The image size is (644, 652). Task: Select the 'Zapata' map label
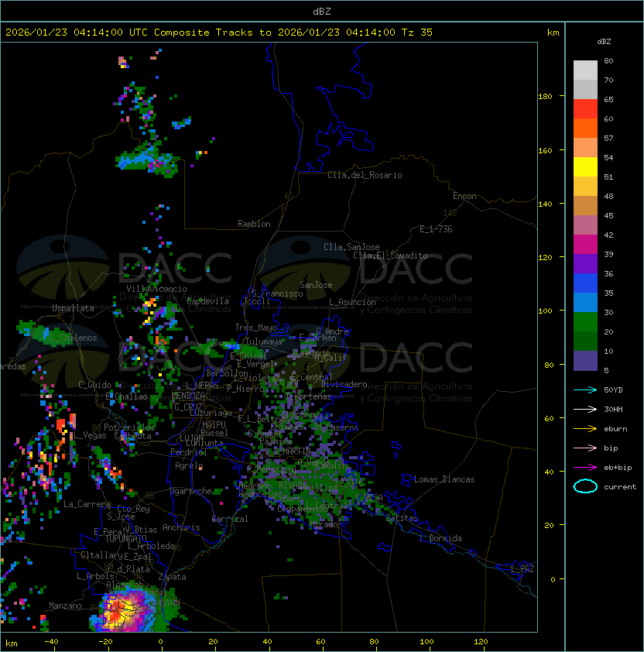coord(172,577)
